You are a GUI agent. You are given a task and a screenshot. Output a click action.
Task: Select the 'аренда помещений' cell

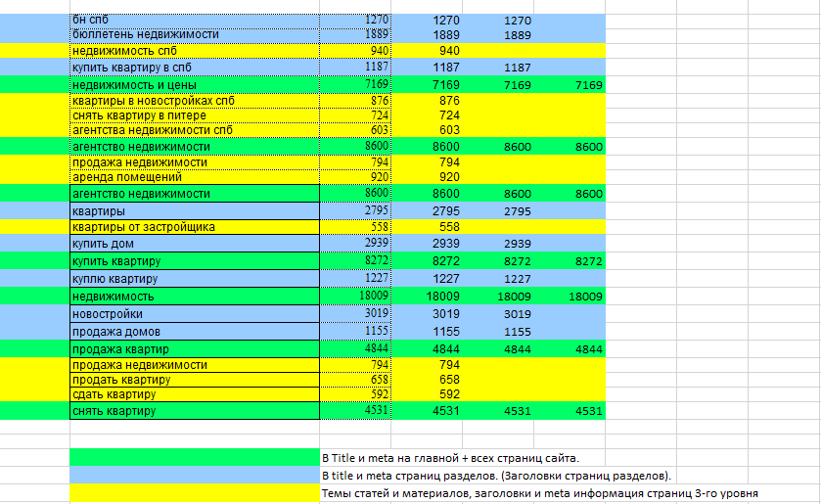click(195, 177)
